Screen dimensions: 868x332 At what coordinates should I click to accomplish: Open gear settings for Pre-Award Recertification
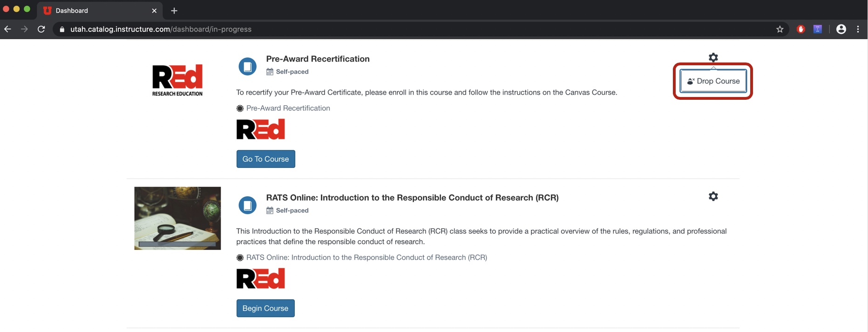pos(713,57)
